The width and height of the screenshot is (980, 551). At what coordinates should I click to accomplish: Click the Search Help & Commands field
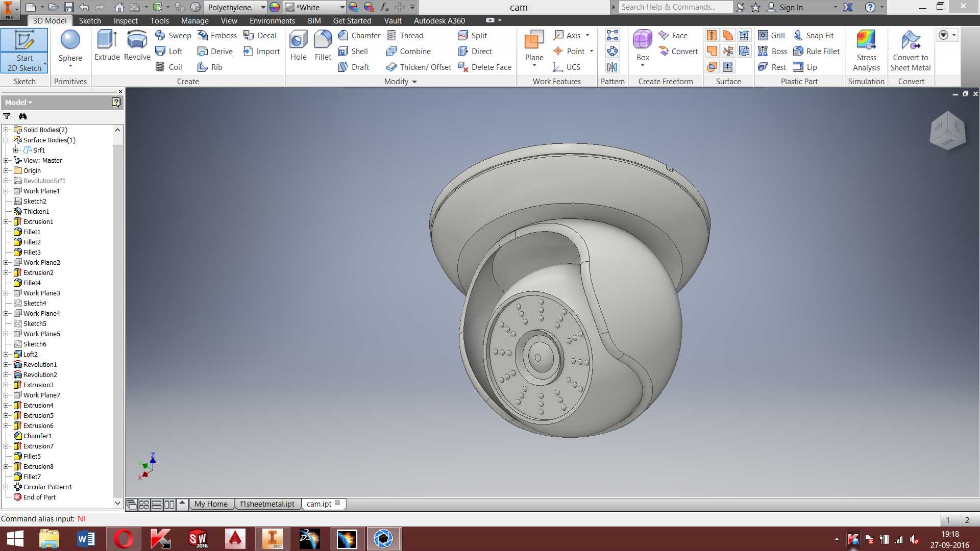tap(675, 7)
